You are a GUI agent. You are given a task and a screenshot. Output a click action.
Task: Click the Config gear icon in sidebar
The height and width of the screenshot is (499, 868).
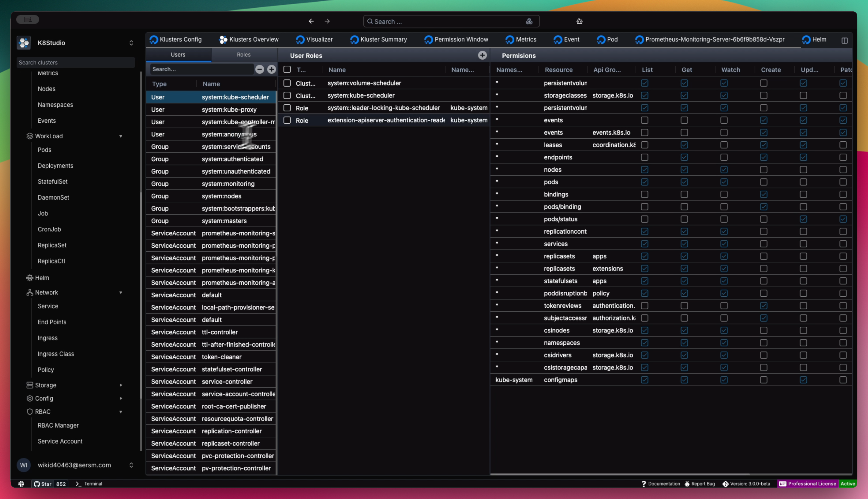[30, 398]
